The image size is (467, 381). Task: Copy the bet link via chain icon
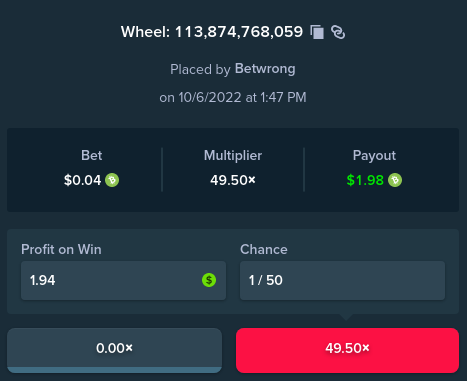pyautogui.click(x=338, y=32)
